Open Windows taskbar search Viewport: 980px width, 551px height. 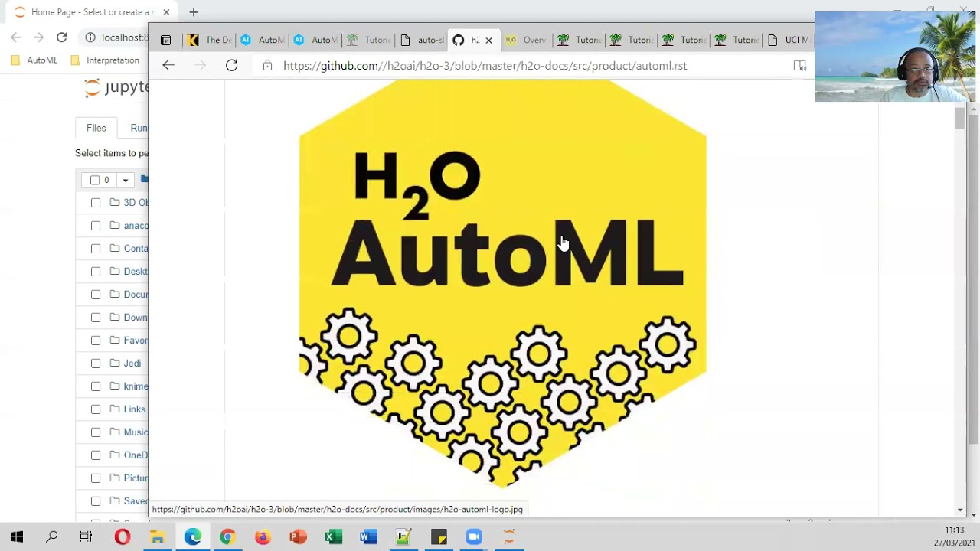pos(51,537)
